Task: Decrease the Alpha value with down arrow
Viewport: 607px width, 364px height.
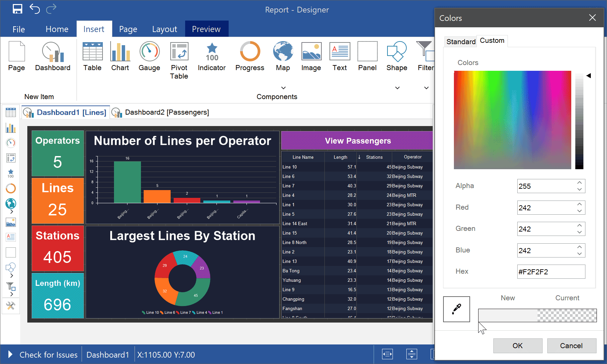Action: click(x=579, y=189)
